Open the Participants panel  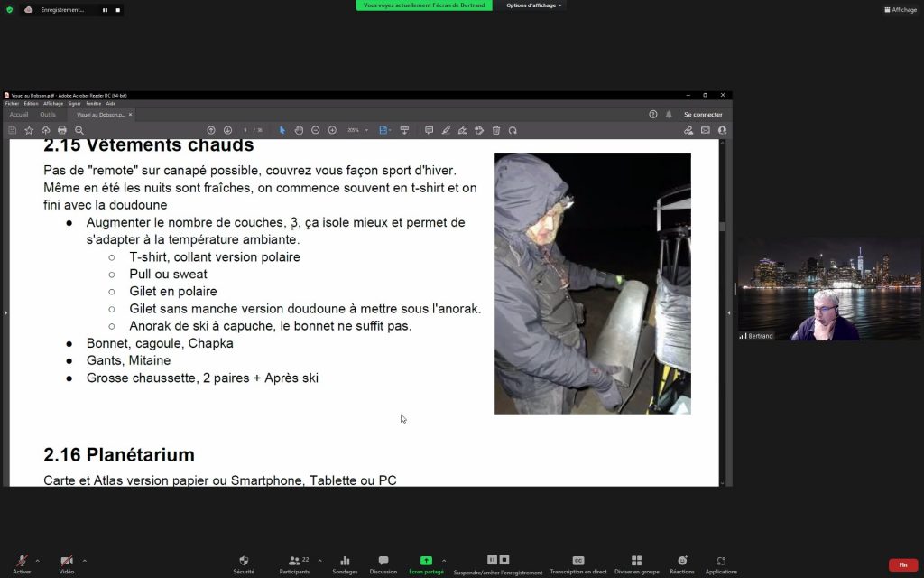tap(295, 564)
